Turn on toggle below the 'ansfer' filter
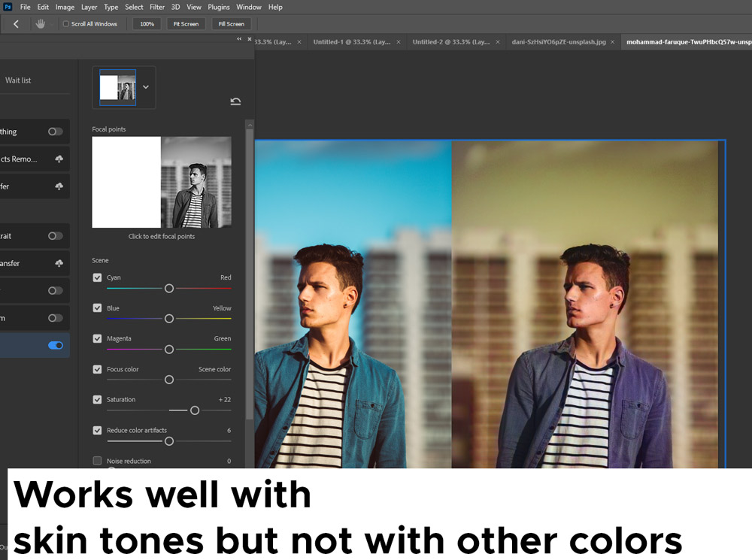Image resolution: width=752 pixels, height=560 pixels. pos(56,291)
